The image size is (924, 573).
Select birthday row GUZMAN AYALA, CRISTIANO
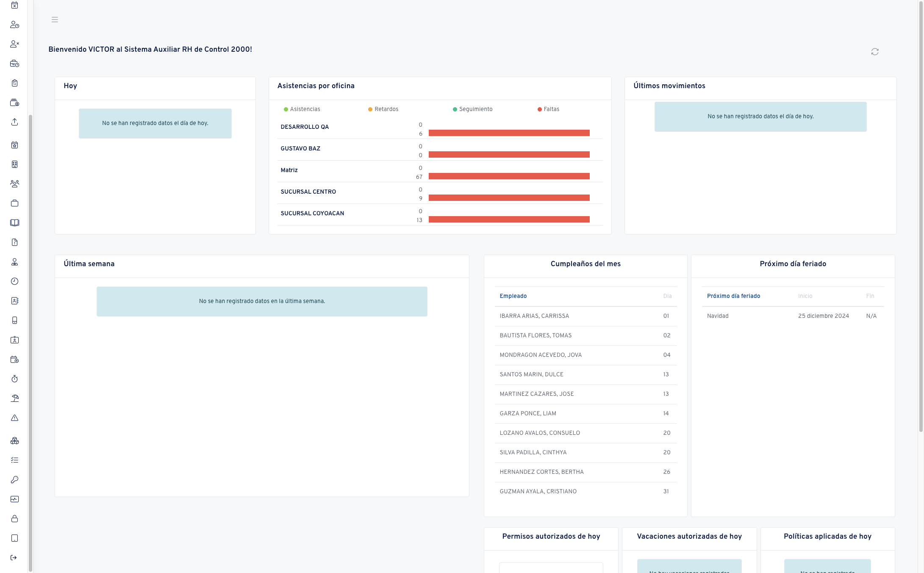point(585,492)
